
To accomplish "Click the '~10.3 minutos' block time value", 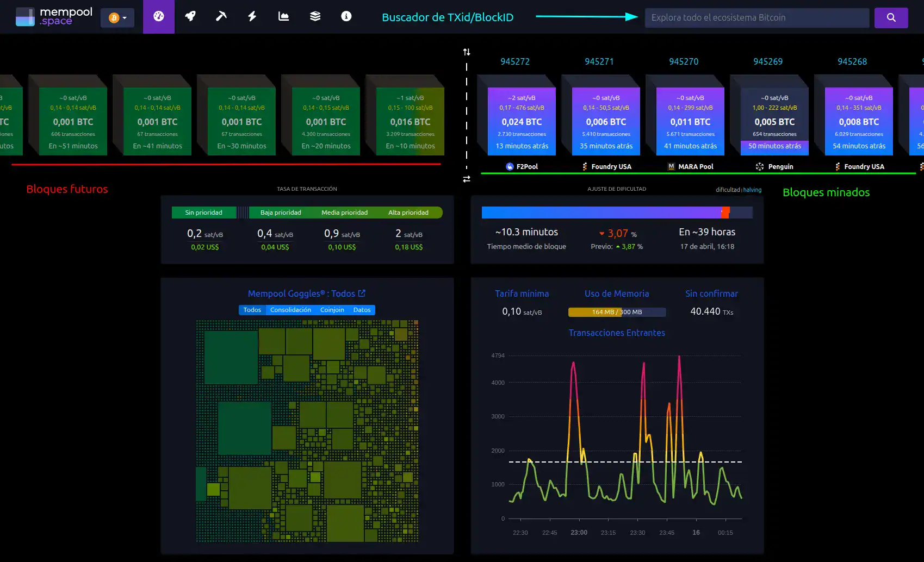I will coord(526,232).
